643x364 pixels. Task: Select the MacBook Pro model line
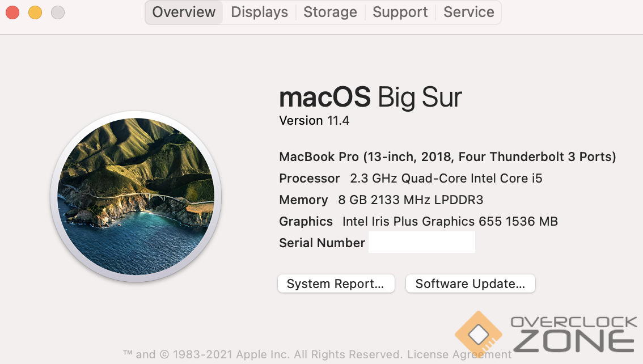[x=447, y=156]
